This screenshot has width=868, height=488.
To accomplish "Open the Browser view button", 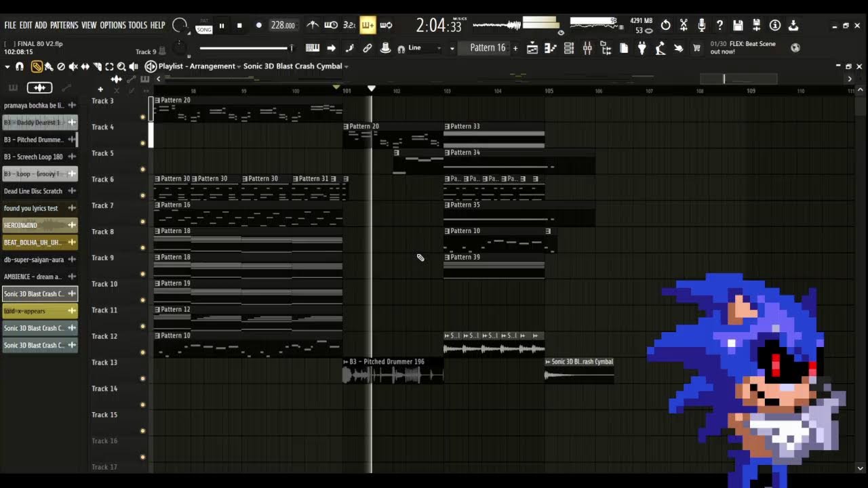I will pos(606,48).
